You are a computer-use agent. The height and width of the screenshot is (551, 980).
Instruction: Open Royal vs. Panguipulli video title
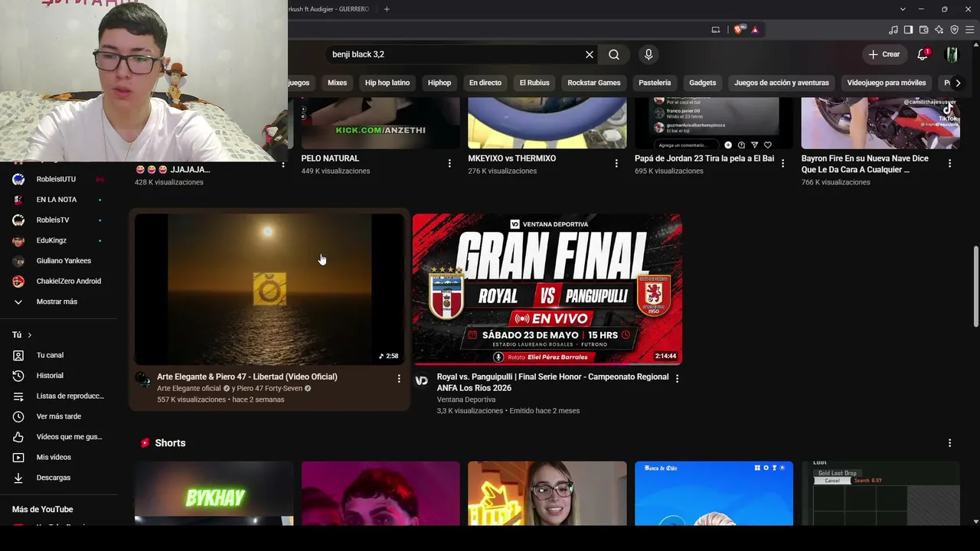coord(553,382)
